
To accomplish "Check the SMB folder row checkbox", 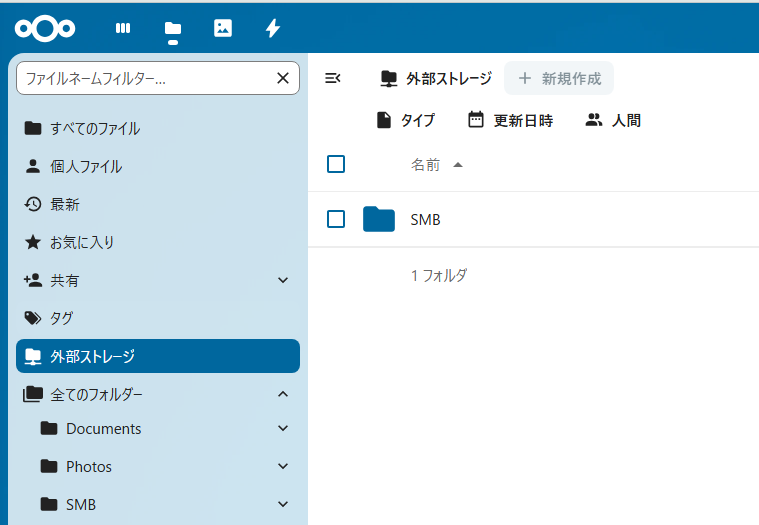I will point(336,219).
